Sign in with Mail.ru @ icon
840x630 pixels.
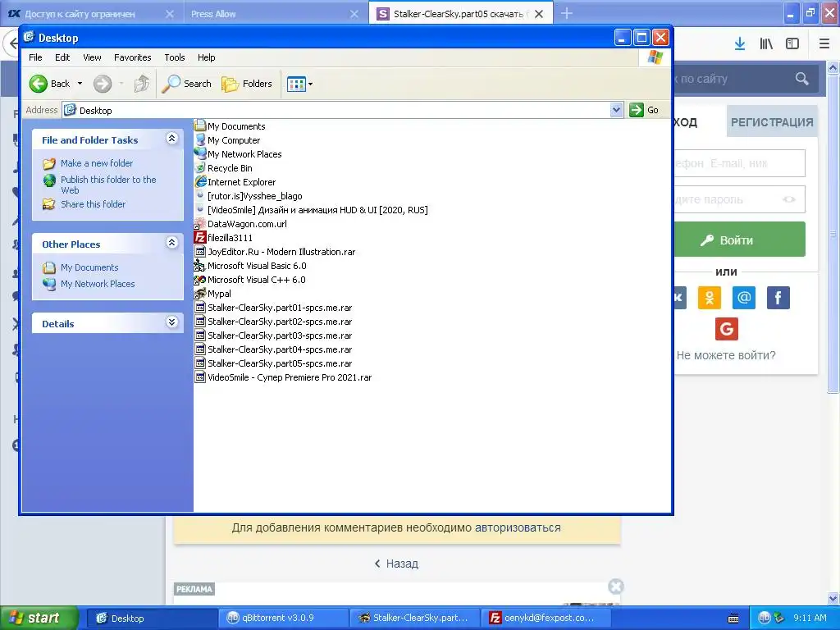tap(744, 298)
